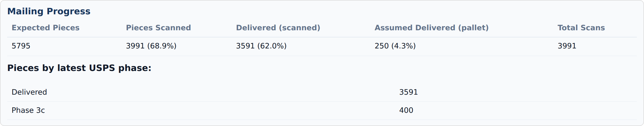Click the Pieces by latest USPS phase heading
Viewport: 644px width, 126px height.
click(79, 68)
